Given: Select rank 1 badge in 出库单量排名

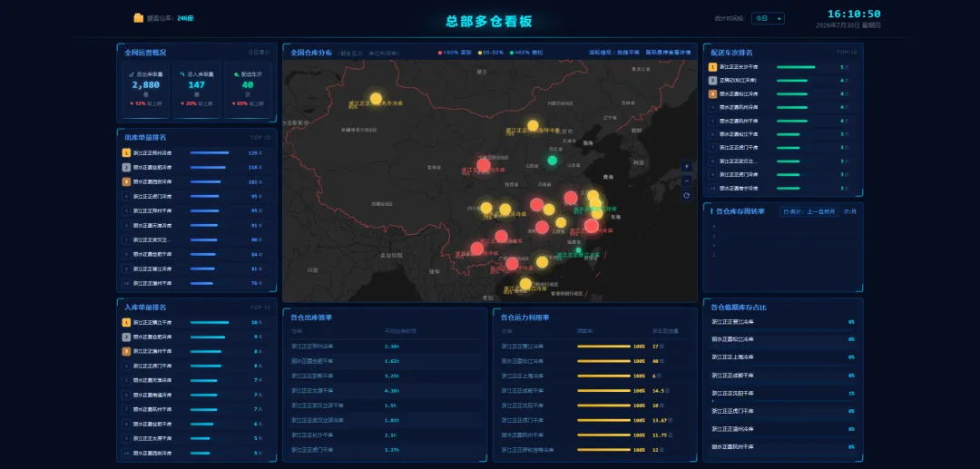Looking at the screenshot, I should [x=126, y=152].
